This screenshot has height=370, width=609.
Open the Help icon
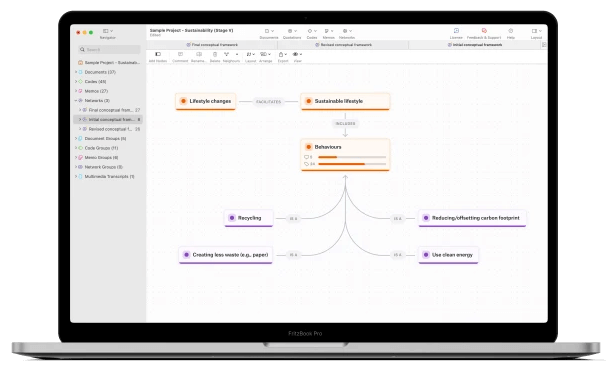[511, 31]
